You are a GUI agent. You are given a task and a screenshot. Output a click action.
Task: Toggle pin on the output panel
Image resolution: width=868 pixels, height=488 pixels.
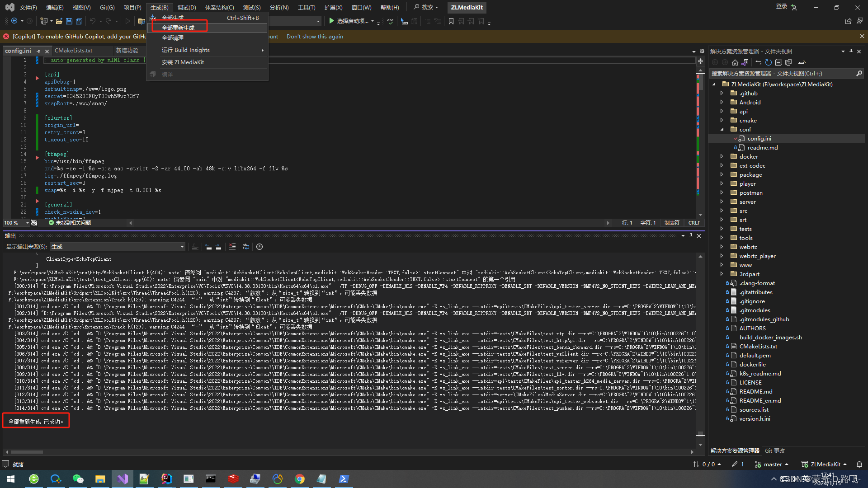coord(691,235)
